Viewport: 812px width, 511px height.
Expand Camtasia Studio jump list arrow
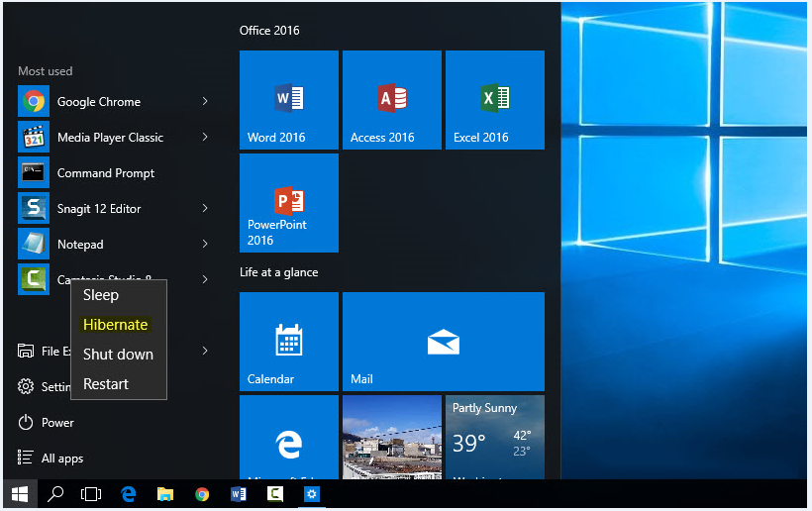[x=205, y=279]
